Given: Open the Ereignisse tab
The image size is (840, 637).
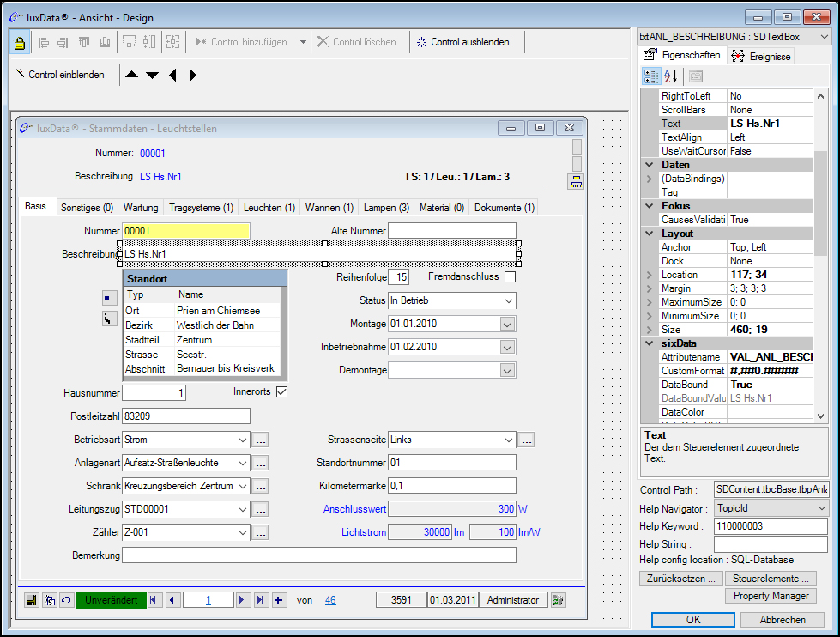Looking at the screenshot, I should coord(760,56).
